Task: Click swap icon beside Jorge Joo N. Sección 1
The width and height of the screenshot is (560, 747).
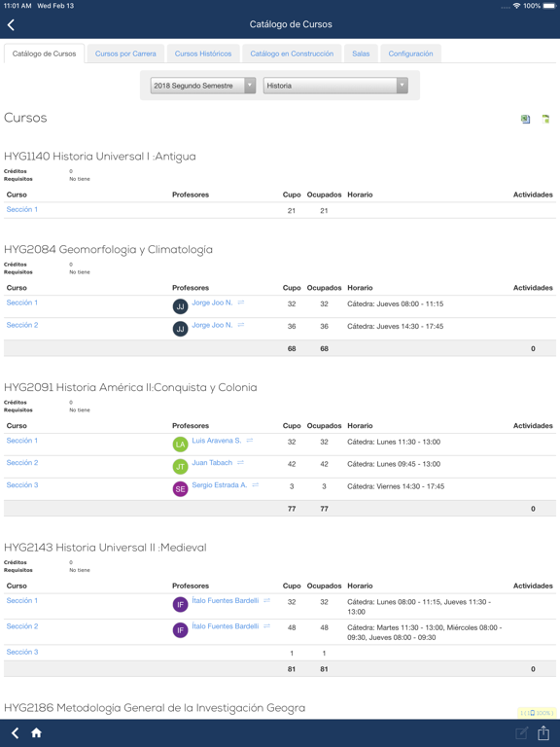Action: (x=241, y=302)
